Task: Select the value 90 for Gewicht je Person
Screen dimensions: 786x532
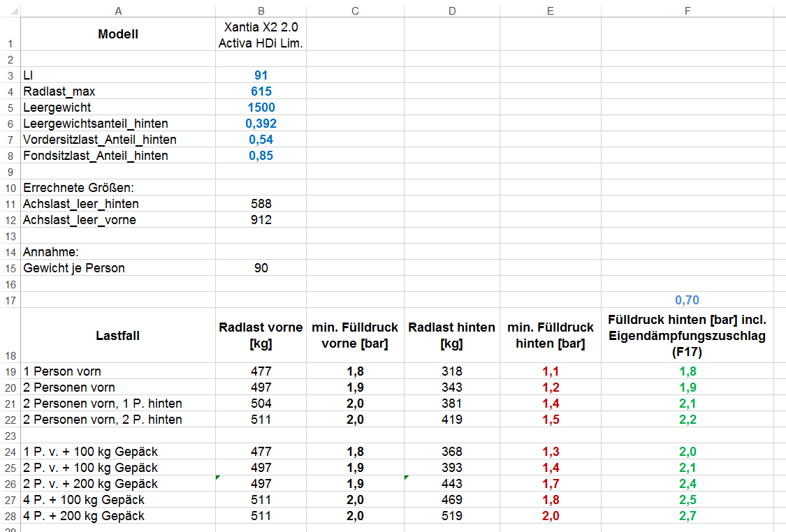Action: [x=261, y=267]
